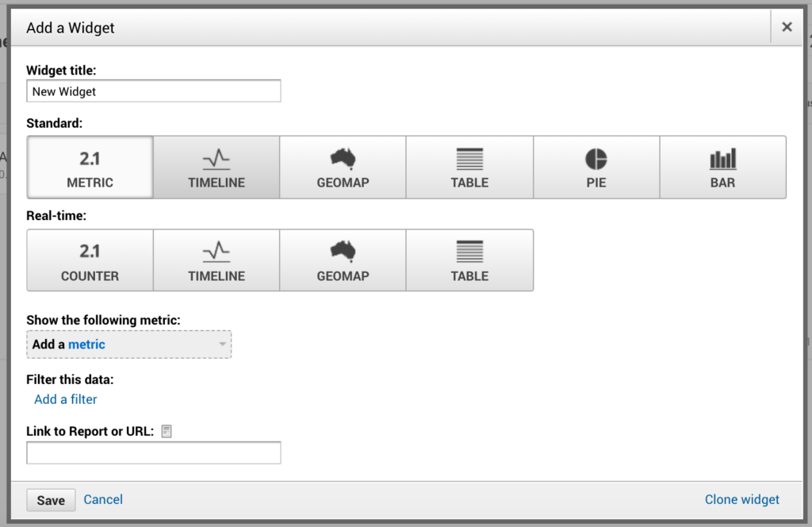Screen dimensions: 812x527
Task: Click the report picker icon beside Link to Report
Action: pos(167,431)
